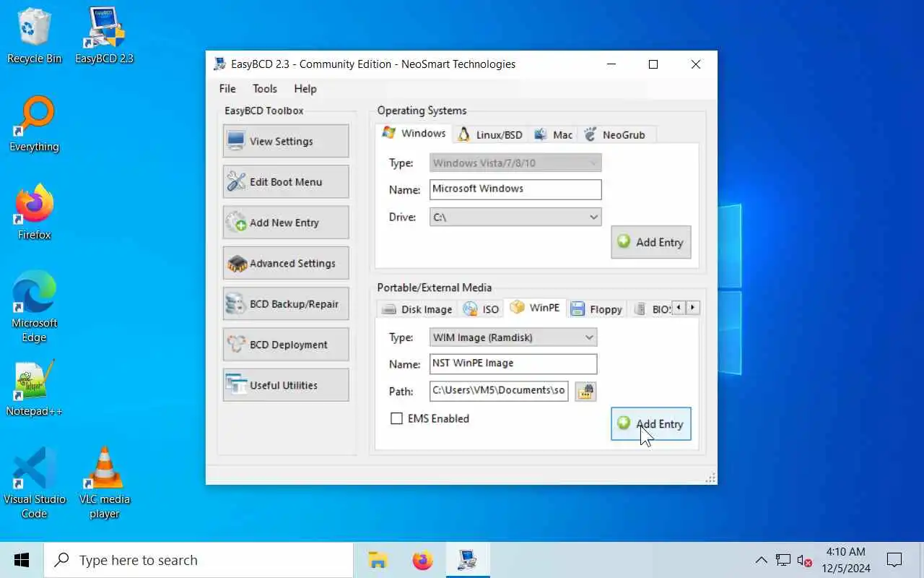Enable the EMS Enabled checkbox

[396, 418]
